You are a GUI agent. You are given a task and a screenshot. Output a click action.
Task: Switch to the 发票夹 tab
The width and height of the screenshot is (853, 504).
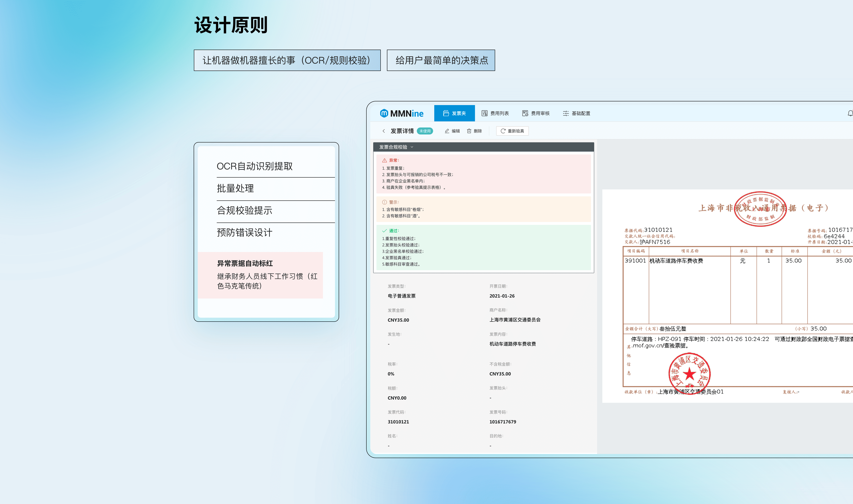click(x=454, y=113)
